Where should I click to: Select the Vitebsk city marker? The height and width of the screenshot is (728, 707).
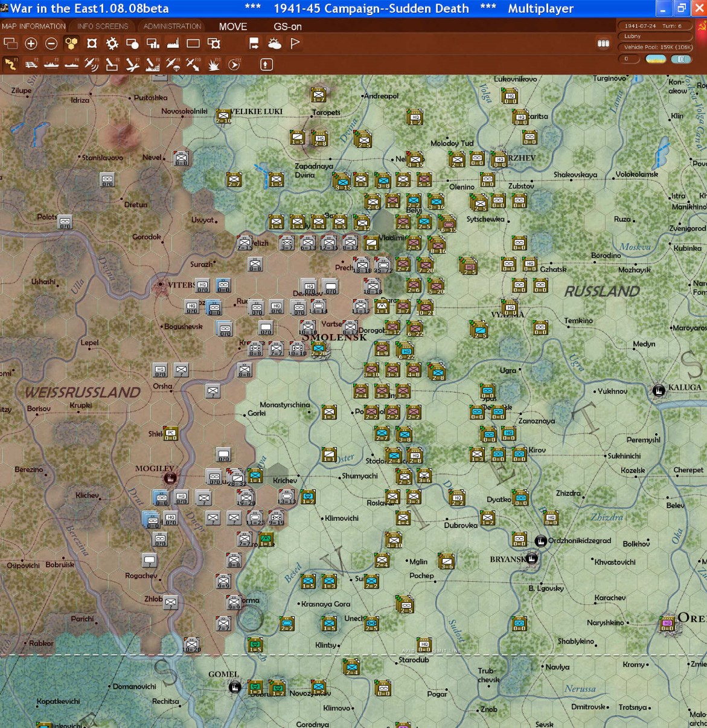[x=160, y=284]
